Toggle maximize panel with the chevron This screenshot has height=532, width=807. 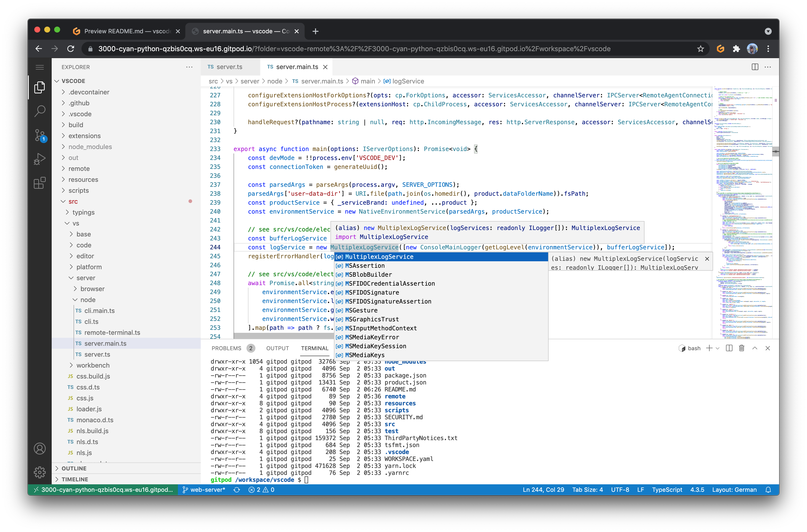(755, 348)
